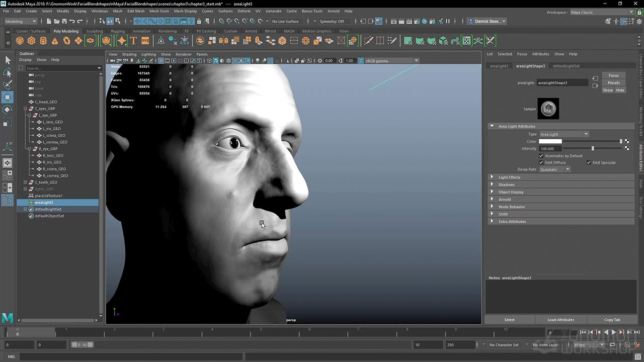Open the Mesh Tools menu
The height and width of the screenshot is (362, 644).
pyautogui.click(x=159, y=11)
